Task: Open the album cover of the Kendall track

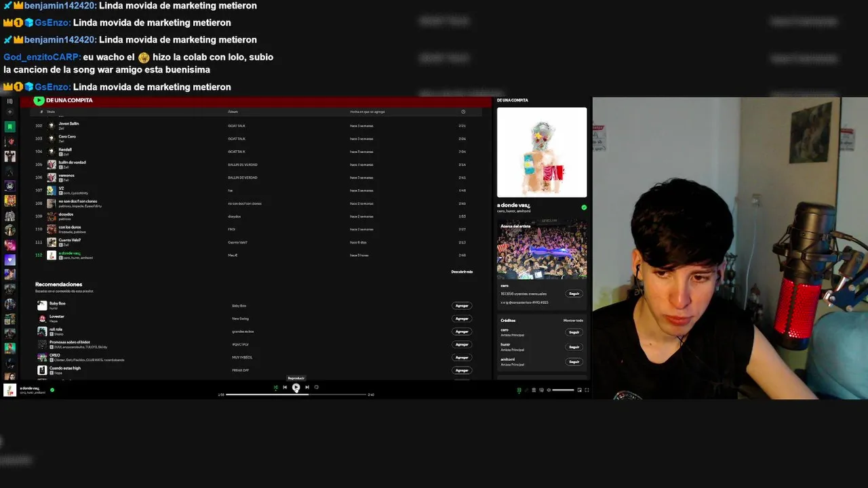Action: click(x=52, y=151)
